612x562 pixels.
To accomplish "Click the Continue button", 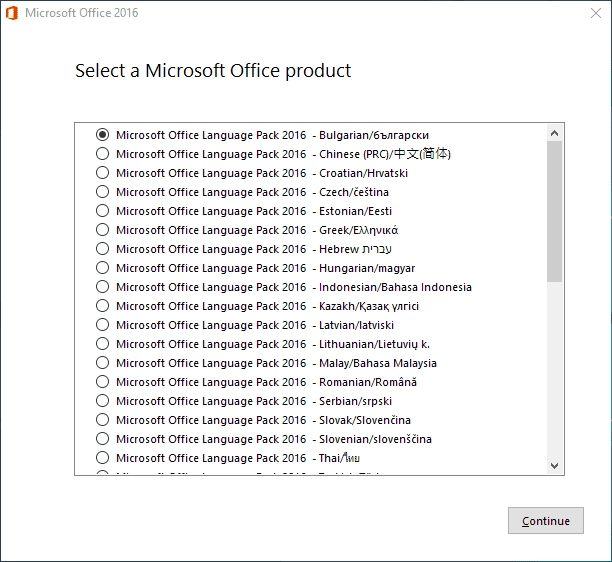I will pos(546,521).
